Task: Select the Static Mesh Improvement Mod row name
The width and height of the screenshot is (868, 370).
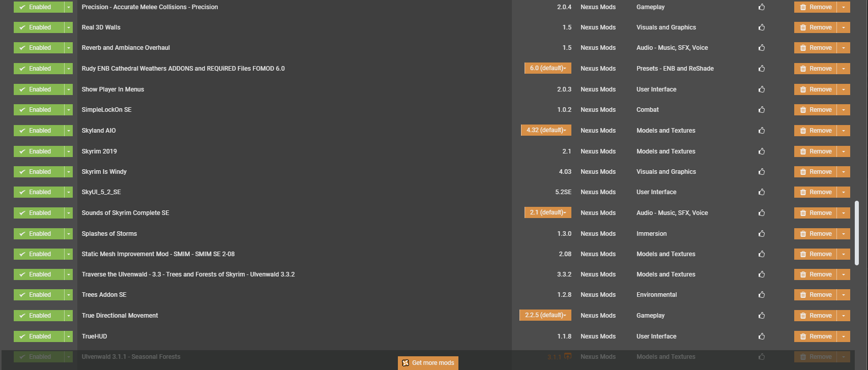Action: pos(158,254)
